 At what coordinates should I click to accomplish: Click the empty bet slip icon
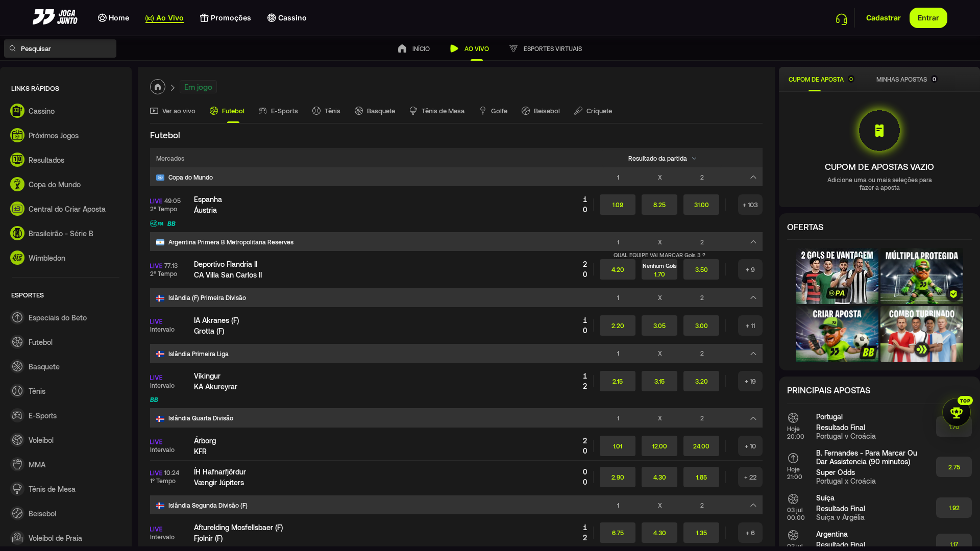click(879, 131)
